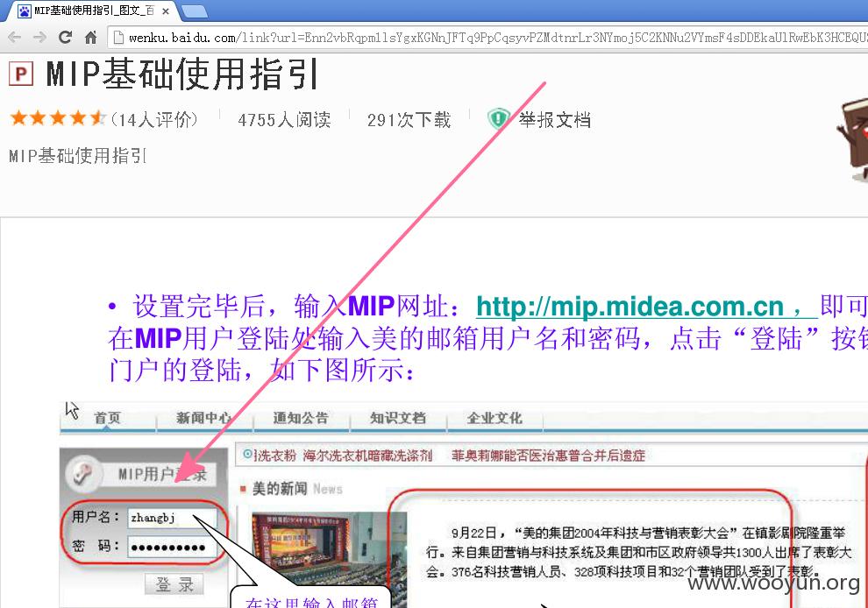Click the book mascot image
868x608 pixels.
pos(852,138)
